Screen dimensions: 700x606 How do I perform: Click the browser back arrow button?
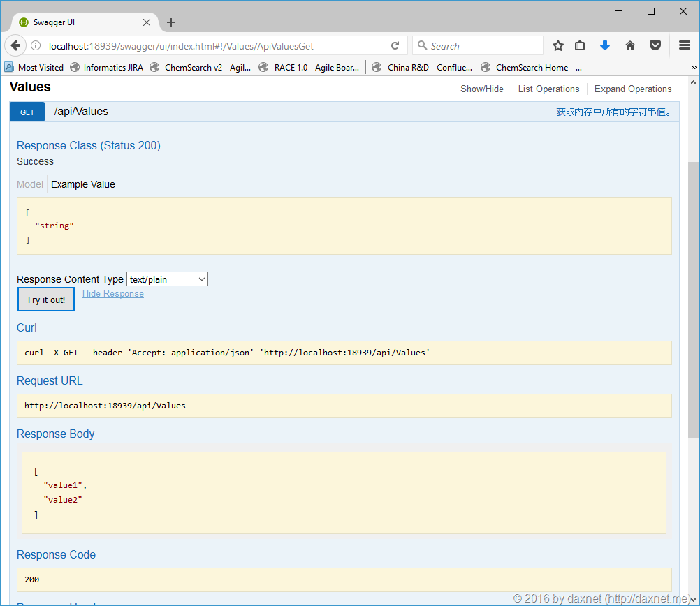pos(15,46)
